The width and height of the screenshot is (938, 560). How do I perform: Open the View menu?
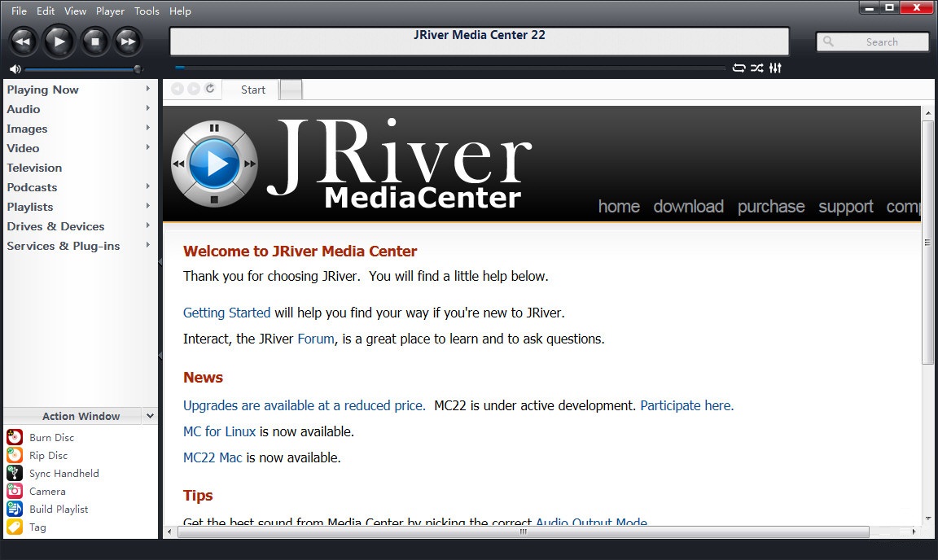coord(76,11)
